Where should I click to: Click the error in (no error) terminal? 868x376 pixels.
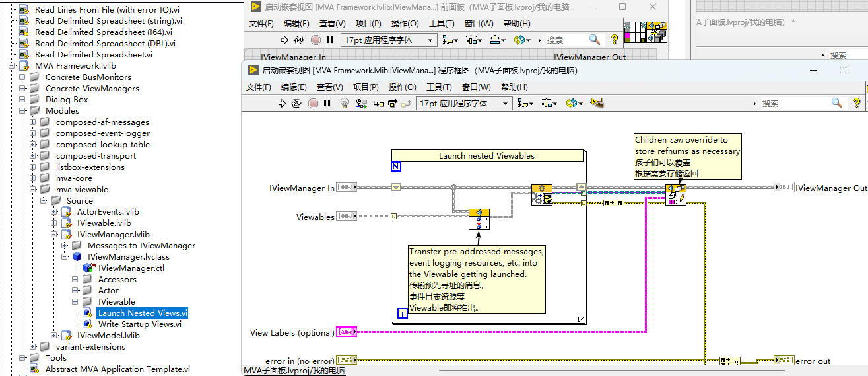click(x=347, y=360)
